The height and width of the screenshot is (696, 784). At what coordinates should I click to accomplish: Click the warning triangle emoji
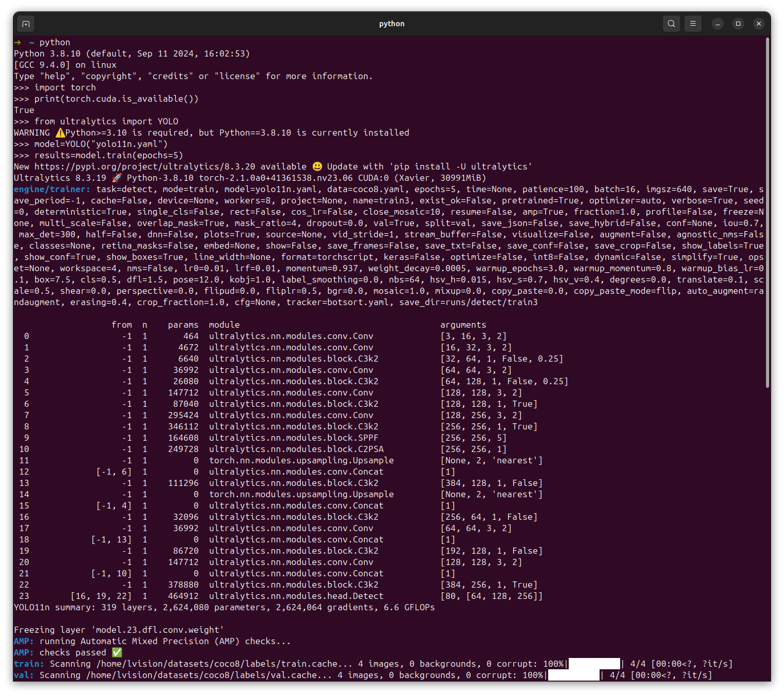point(60,133)
